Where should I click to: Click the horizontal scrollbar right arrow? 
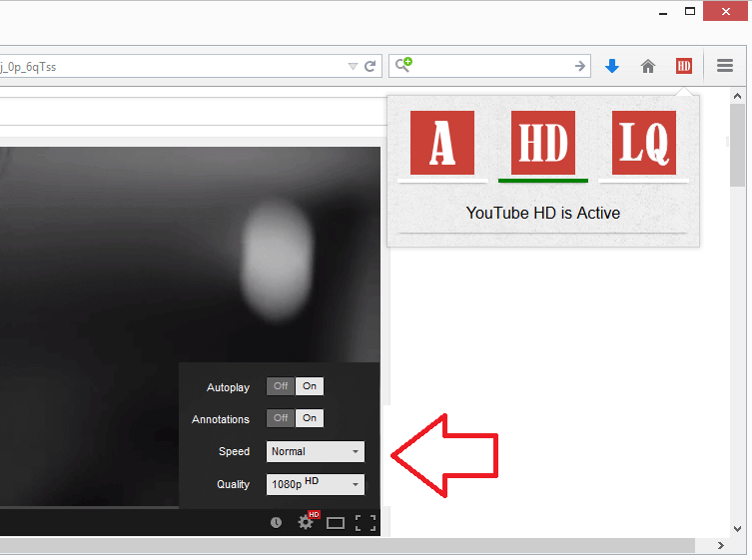point(721,546)
